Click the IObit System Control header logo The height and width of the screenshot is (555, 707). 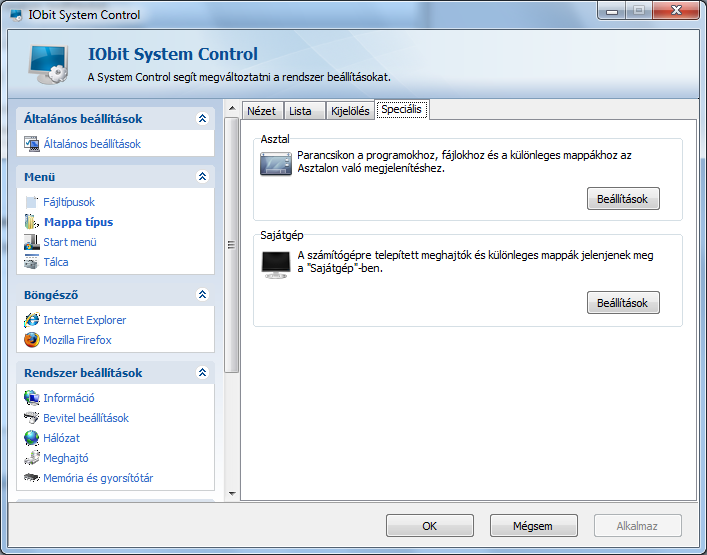[49, 64]
